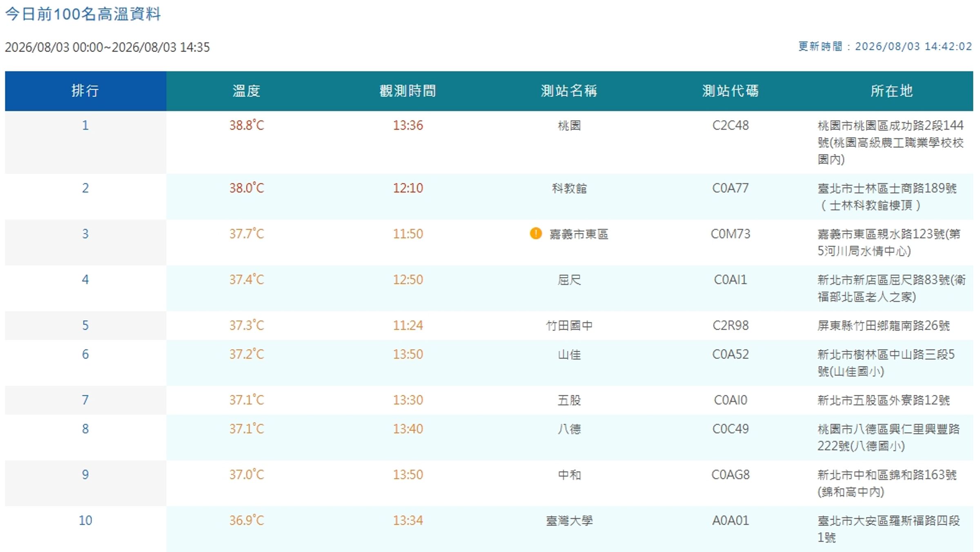Select station code C2C48
This screenshot has height=552, width=980.
tap(731, 125)
